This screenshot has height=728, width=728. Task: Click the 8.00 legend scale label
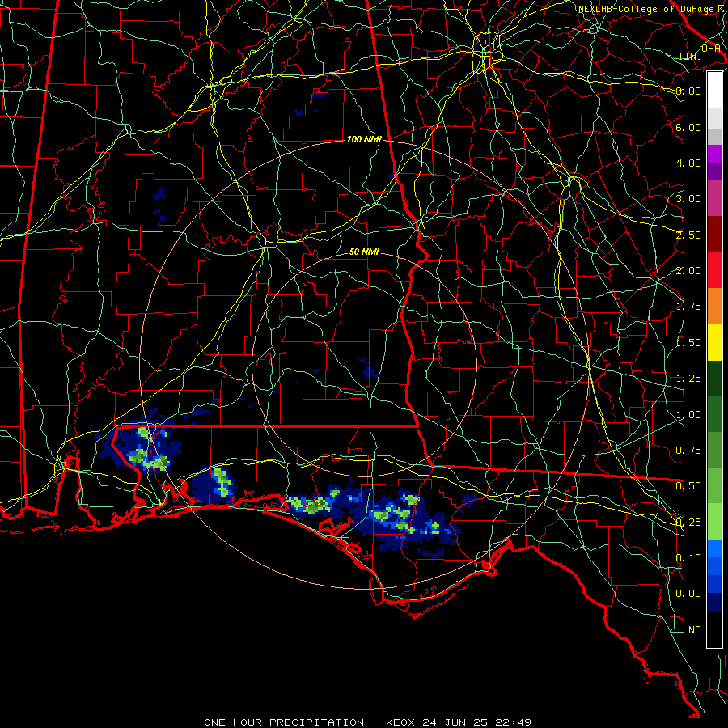[688, 91]
